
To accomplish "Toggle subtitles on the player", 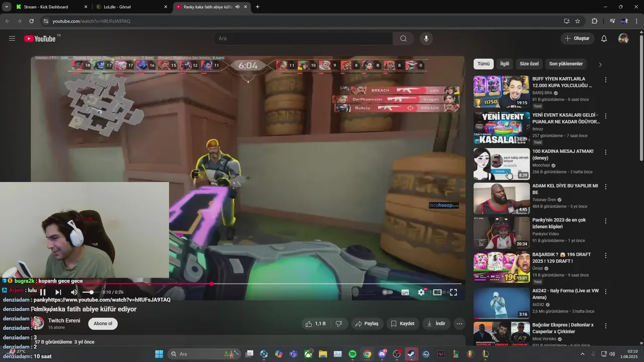I will [x=405, y=292].
